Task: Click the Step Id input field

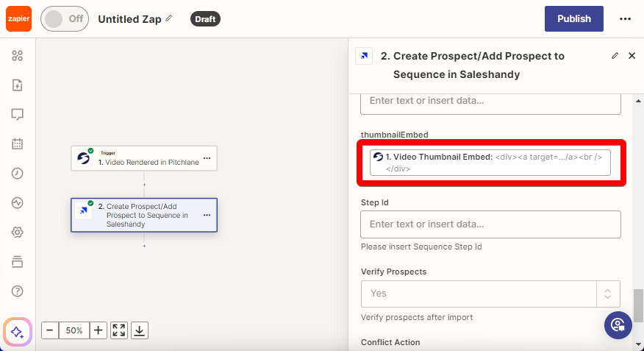Action: pos(490,224)
